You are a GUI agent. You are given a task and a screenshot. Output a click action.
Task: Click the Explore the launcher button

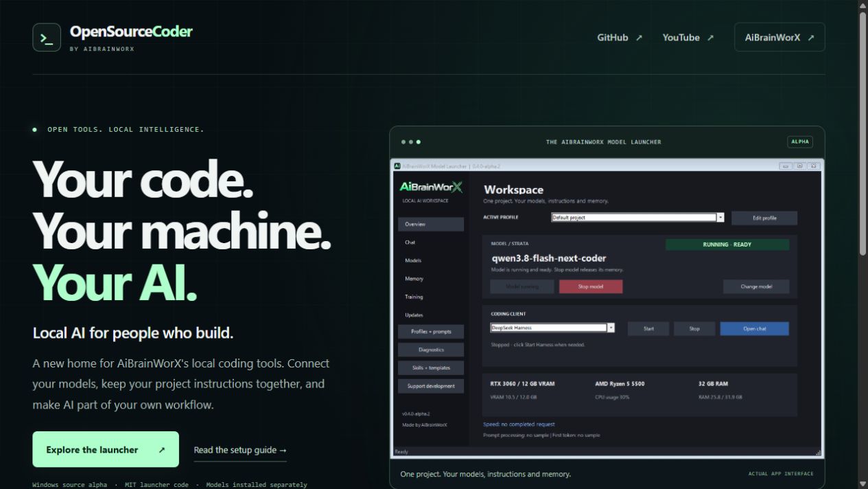pos(106,449)
